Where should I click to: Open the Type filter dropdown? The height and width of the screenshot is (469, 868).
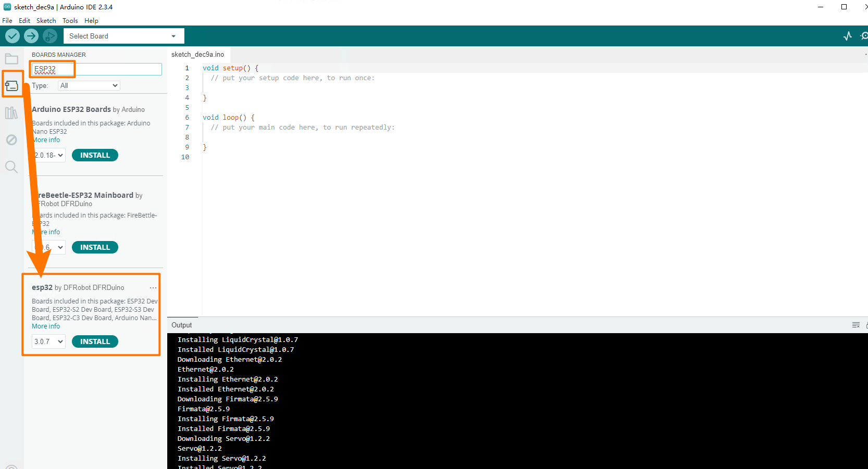click(x=89, y=85)
